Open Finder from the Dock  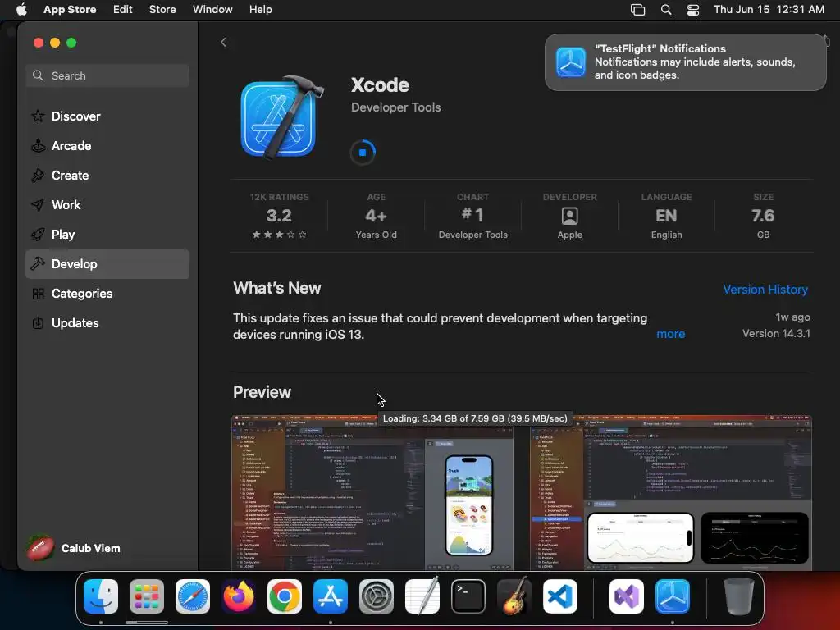[101, 596]
